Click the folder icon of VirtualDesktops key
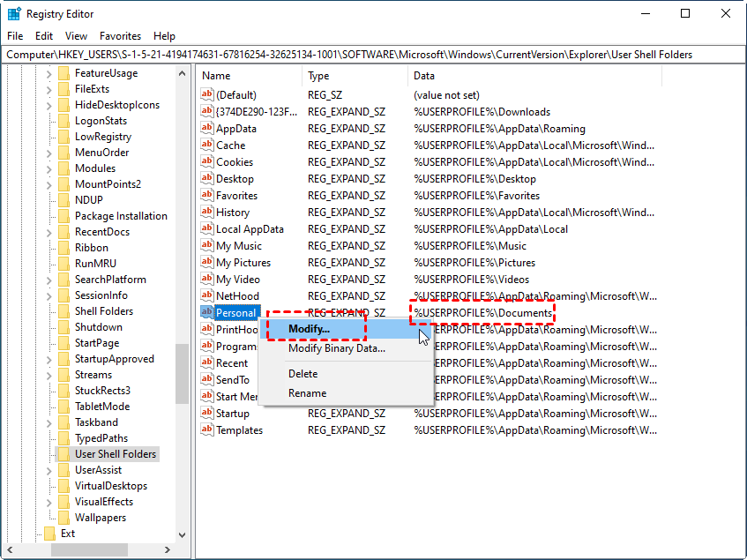Screen dimensions: 747x560 [63, 486]
